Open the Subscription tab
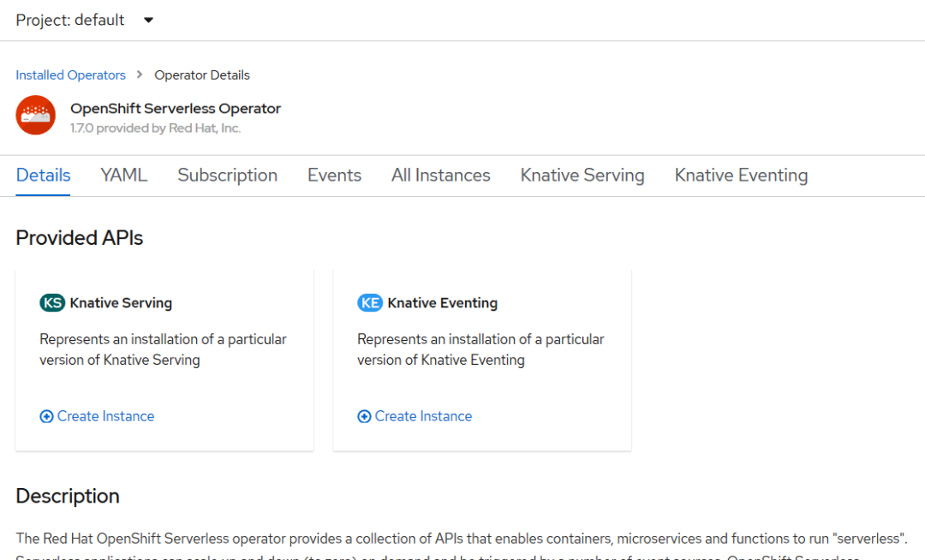 coord(227,175)
